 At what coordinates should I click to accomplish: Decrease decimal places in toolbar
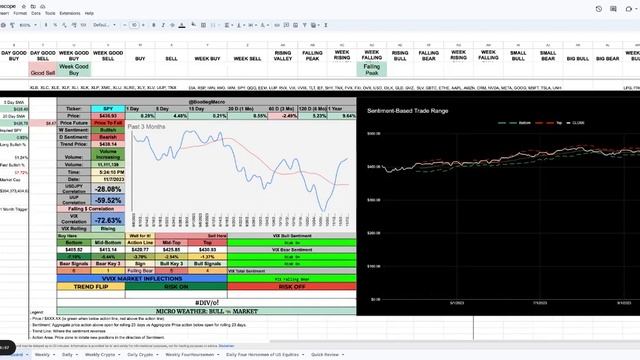65,25
